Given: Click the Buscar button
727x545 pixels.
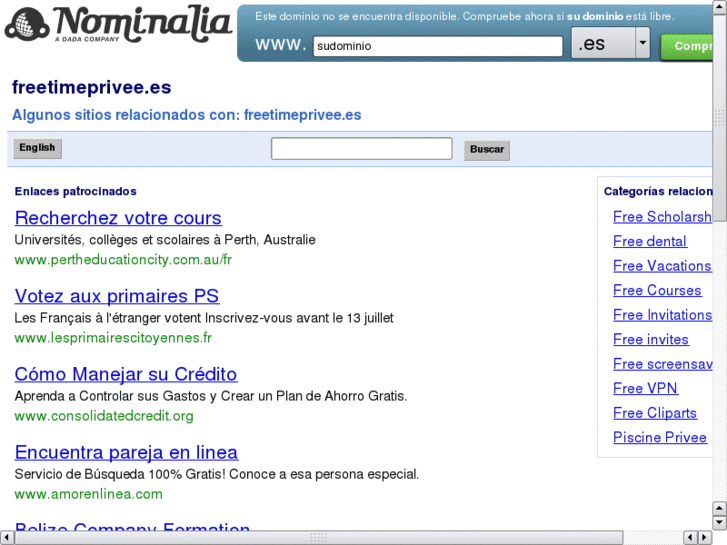Looking at the screenshot, I should pos(487,150).
